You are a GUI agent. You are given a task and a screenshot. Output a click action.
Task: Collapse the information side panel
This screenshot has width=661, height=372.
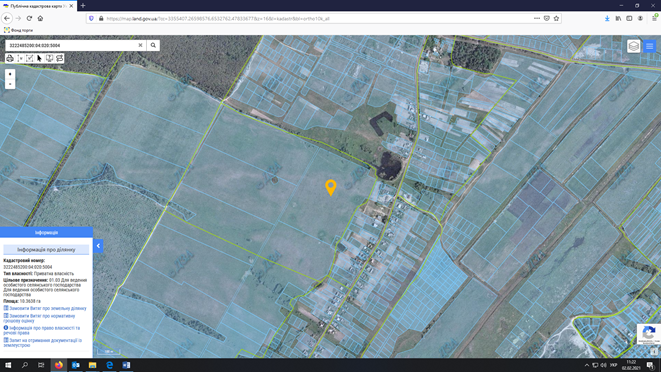[x=98, y=246]
